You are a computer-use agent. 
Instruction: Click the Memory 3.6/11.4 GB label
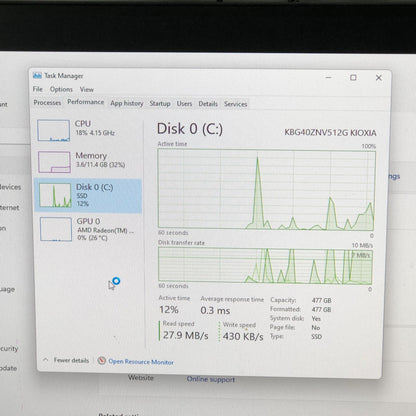(100, 160)
